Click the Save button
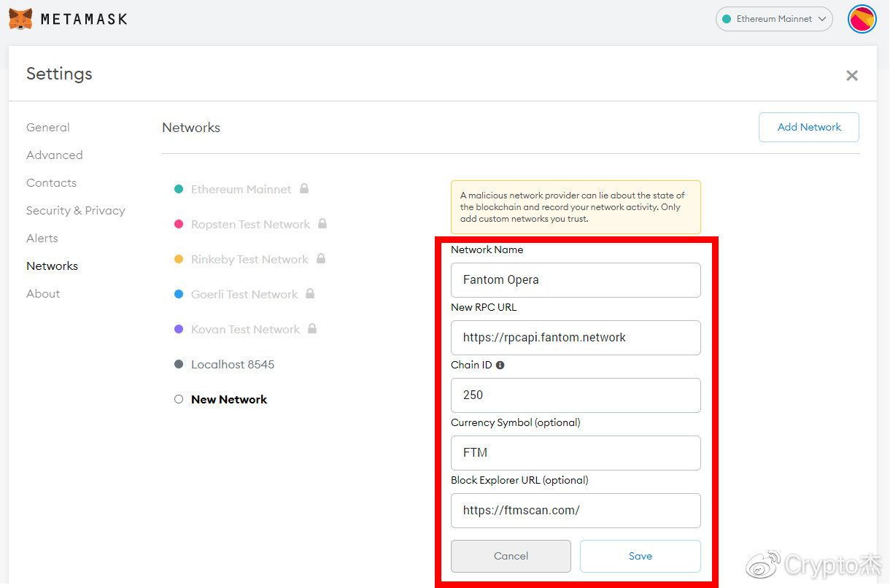890x588 pixels. 641,556
